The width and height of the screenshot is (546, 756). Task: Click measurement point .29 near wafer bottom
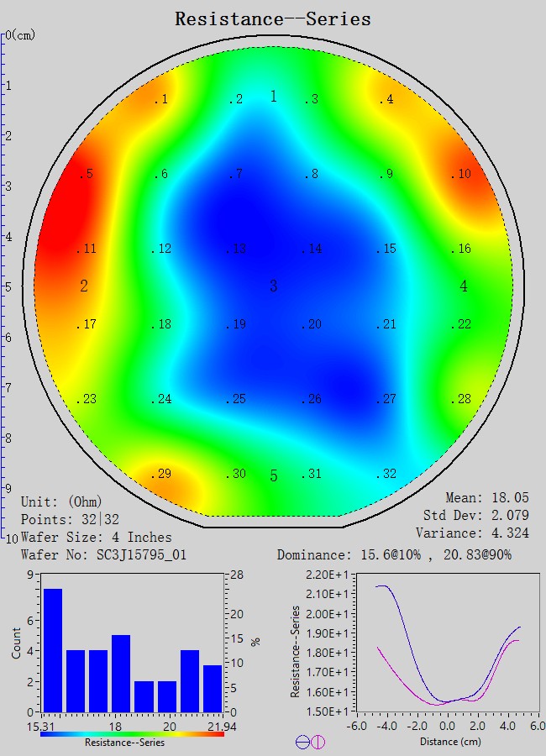[x=160, y=475]
